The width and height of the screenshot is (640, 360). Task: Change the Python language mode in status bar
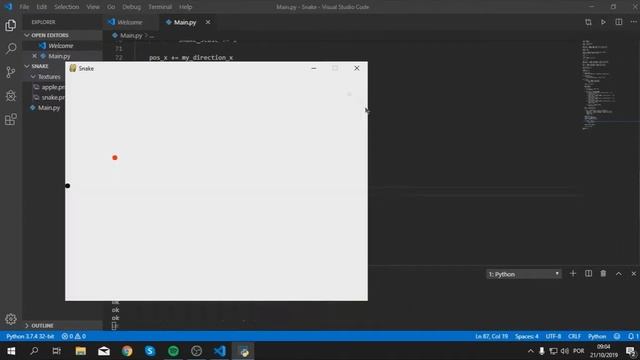[x=597, y=336]
